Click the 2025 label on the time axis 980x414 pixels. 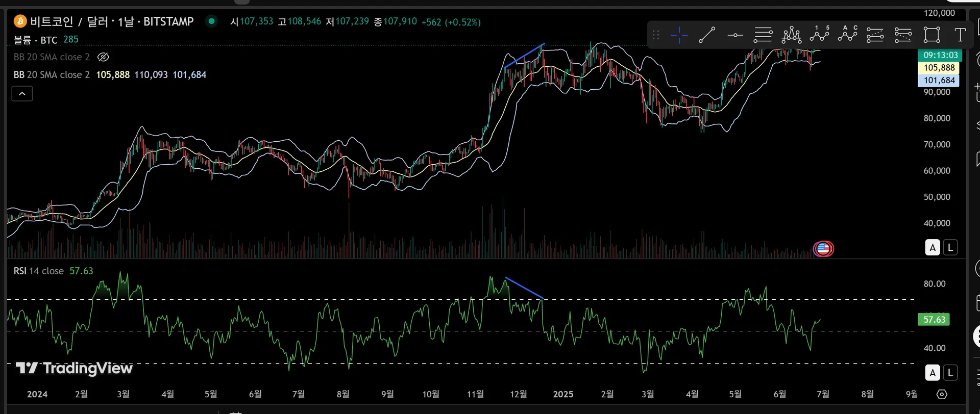[563, 394]
